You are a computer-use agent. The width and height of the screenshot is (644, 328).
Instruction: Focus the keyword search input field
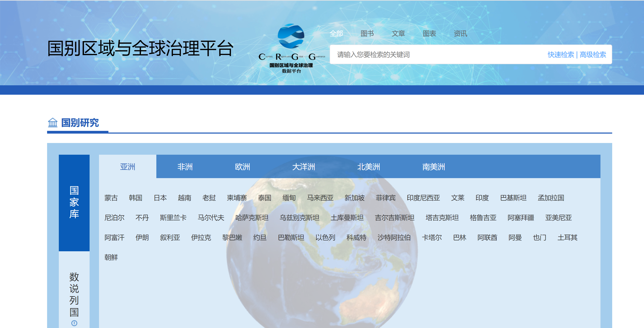437,54
